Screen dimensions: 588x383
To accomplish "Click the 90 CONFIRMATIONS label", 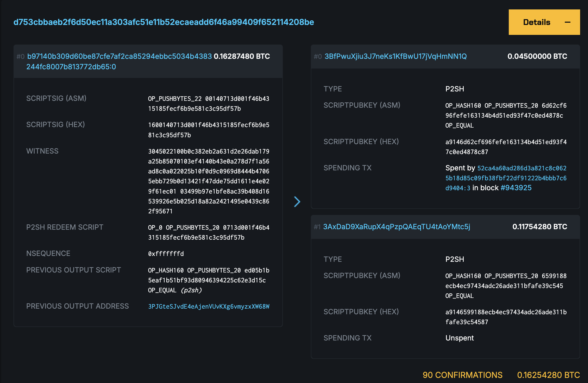I will coord(462,375).
